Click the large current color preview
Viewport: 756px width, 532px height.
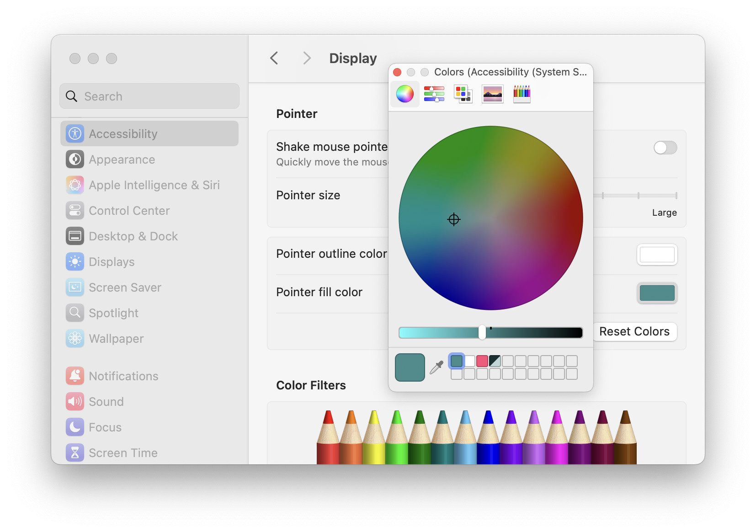[410, 367]
